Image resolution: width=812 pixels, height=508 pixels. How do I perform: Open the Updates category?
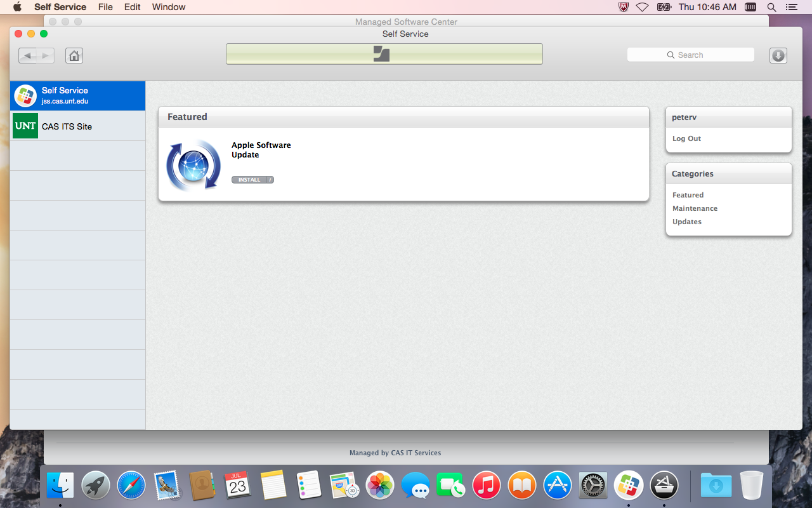click(x=686, y=222)
